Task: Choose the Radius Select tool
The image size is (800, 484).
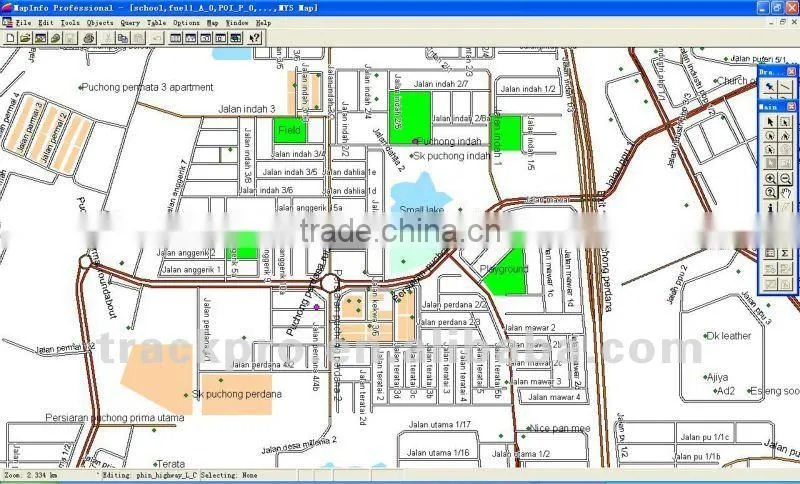Action: point(770,136)
